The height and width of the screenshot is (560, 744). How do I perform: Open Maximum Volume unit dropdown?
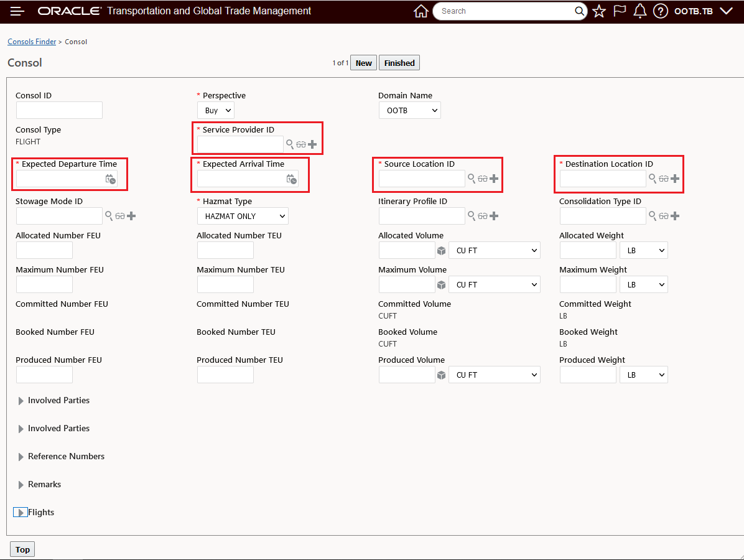[x=495, y=285]
